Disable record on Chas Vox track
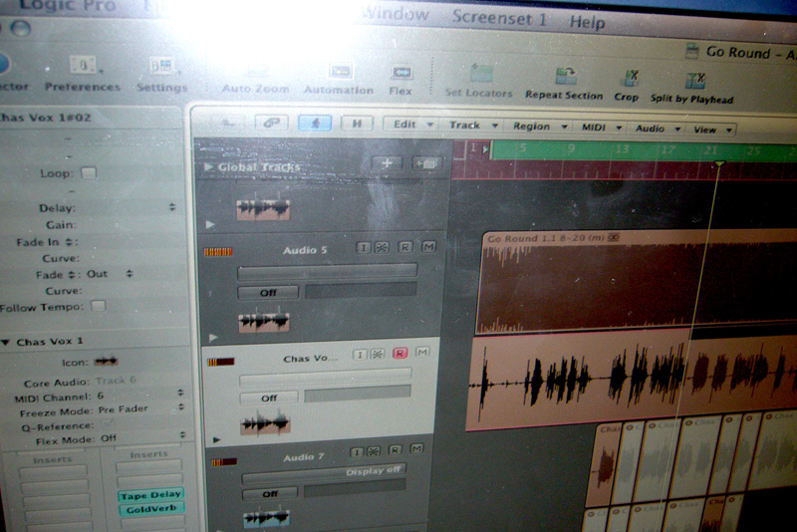Screen dimensions: 797x532 click(x=400, y=353)
